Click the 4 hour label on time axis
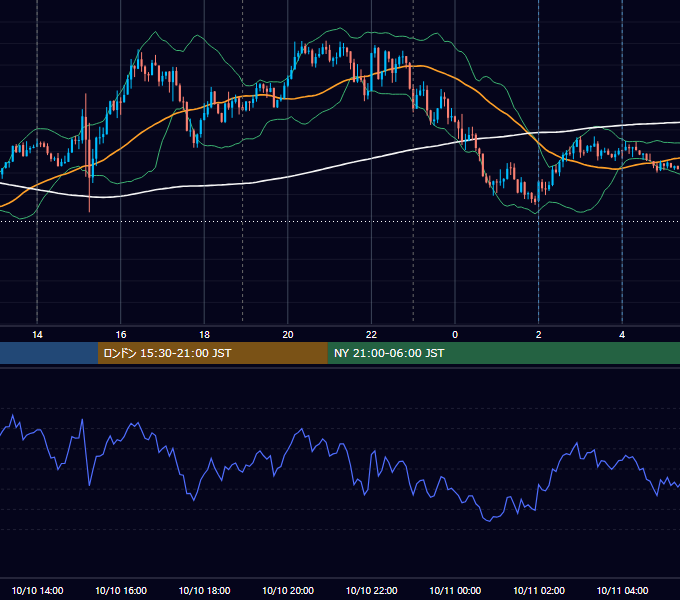 [622, 335]
